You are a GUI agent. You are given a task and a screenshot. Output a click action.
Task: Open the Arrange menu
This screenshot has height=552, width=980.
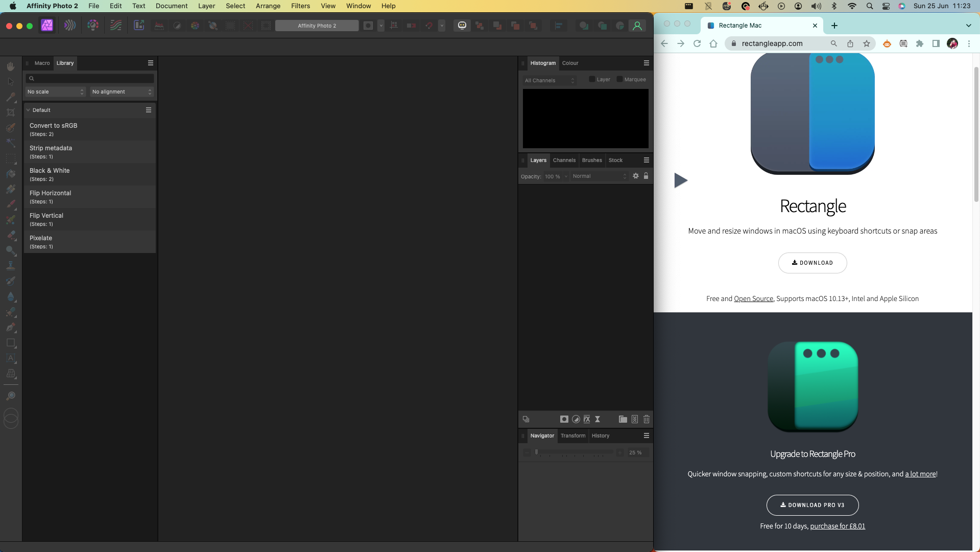(x=268, y=6)
